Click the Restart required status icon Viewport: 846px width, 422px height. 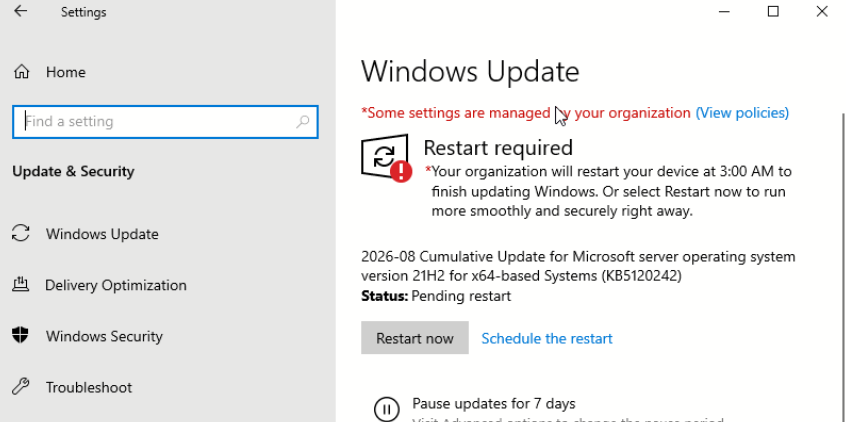click(386, 158)
